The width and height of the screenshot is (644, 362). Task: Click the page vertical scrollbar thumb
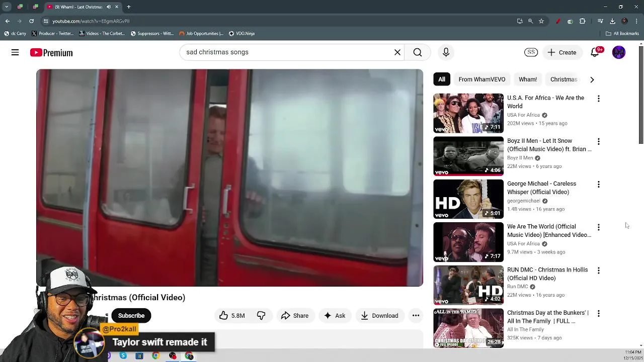tap(640, 95)
